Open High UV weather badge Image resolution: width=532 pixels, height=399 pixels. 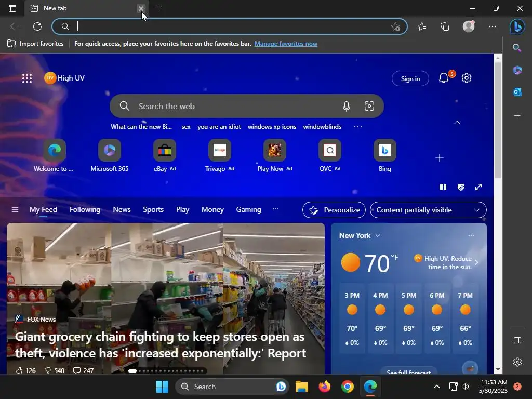coord(64,78)
